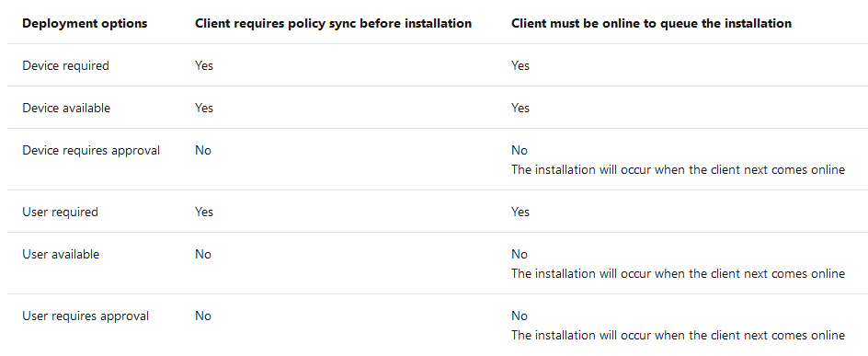Image resolution: width=868 pixels, height=356 pixels.
Task: Select the User required row label
Action: click(60, 212)
